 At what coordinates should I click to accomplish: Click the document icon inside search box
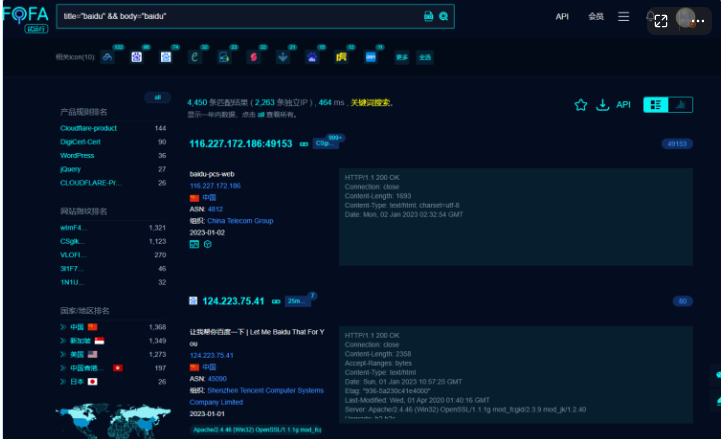pos(428,17)
